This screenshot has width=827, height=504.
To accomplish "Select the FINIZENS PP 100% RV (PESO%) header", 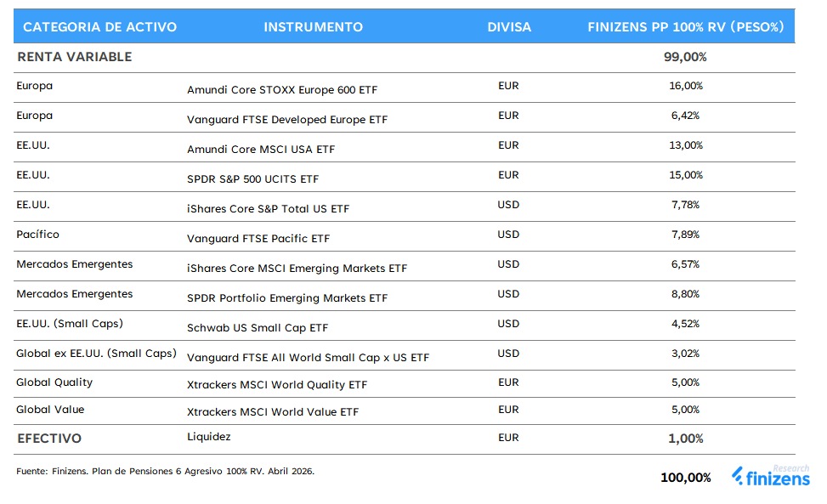I will 686,27.
